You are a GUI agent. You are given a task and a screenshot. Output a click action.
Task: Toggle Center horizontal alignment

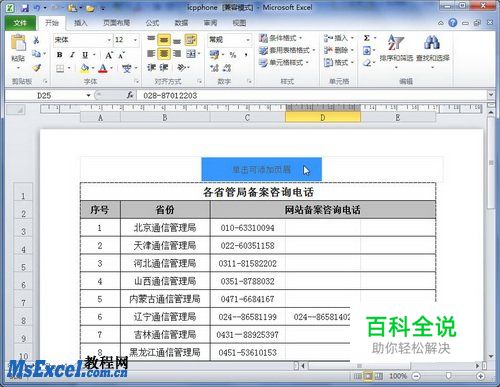[x=164, y=54]
